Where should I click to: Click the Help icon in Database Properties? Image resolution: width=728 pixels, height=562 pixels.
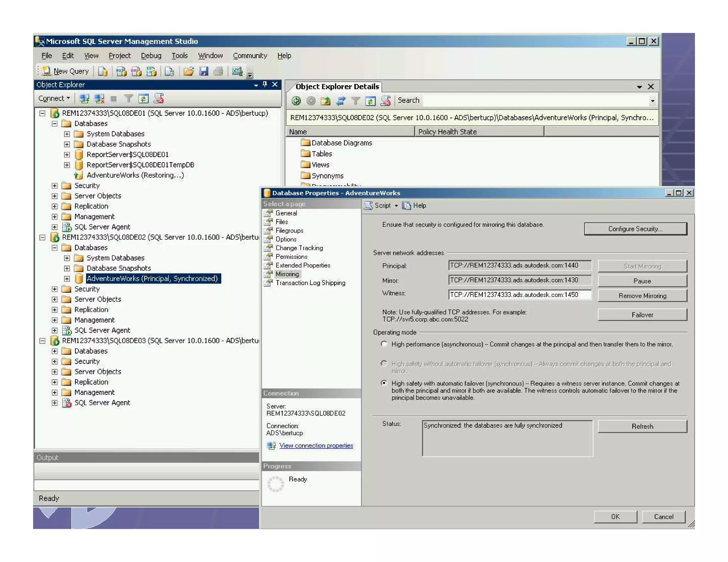(406, 206)
